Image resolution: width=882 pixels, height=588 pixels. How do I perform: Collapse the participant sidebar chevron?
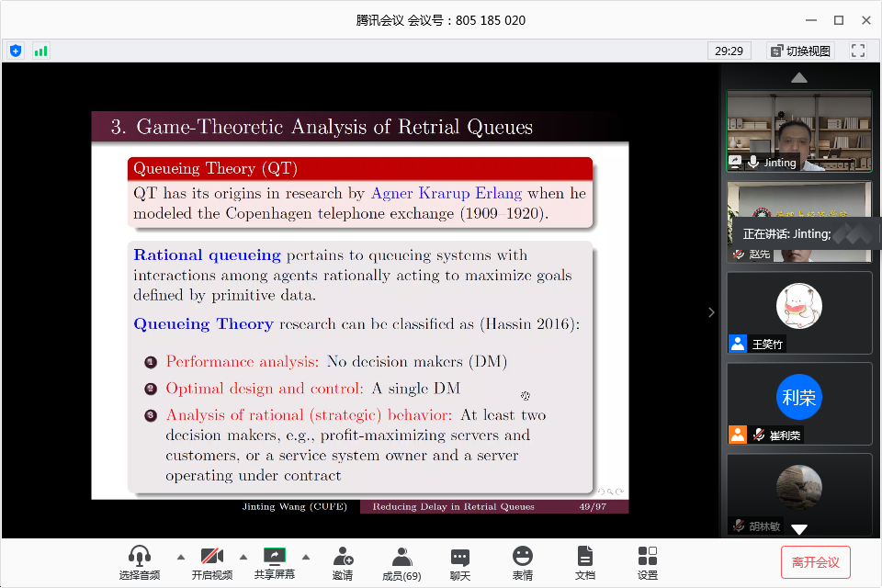(x=711, y=312)
